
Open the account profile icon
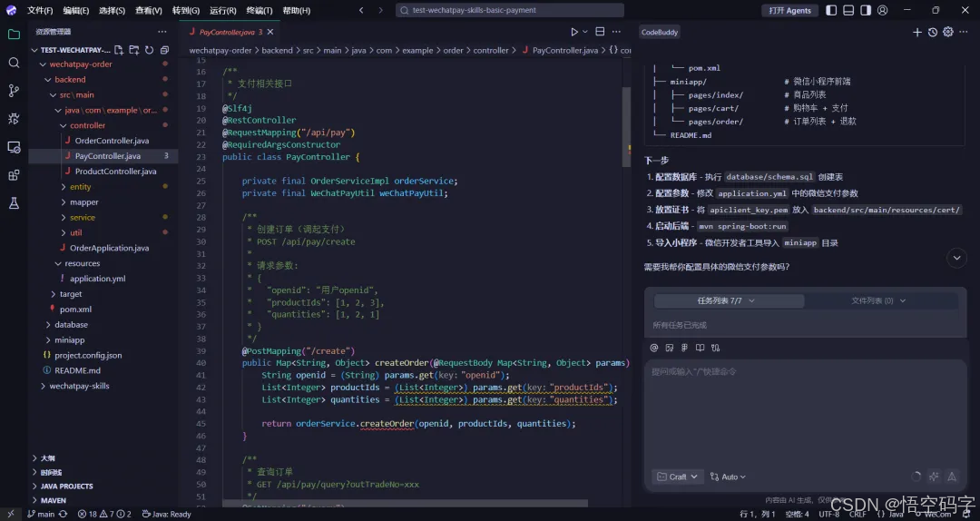pos(883,10)
